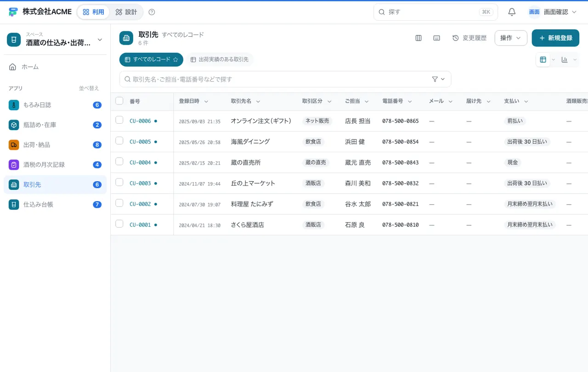Click the column layout icon beside 変更履歴
Image resolution: width=588 pixels, height=372 pixels.
click(418, 38)
